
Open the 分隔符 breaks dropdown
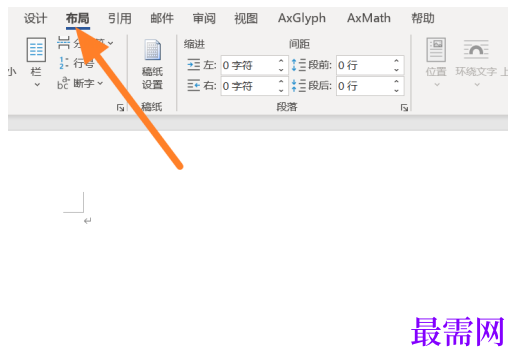pyautogui.click(x=110, y=43)
